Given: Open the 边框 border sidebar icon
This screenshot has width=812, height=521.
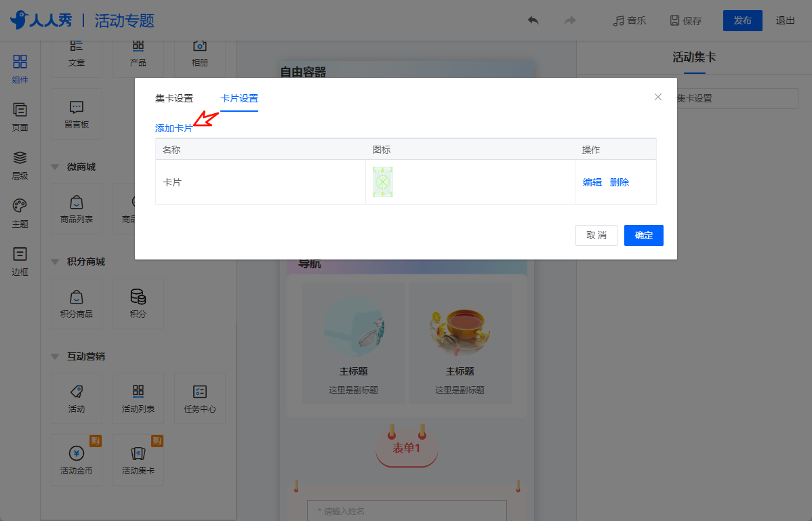Looking at the screenshot, I should coord(20,262).
